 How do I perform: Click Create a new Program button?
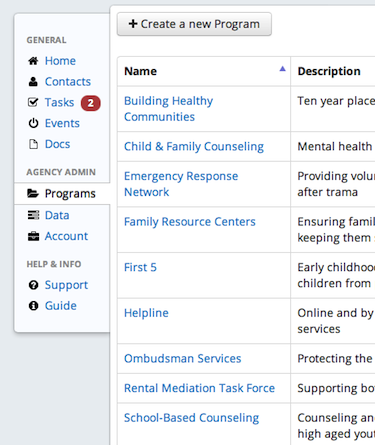pyautogui.click(x=194, y=24)
